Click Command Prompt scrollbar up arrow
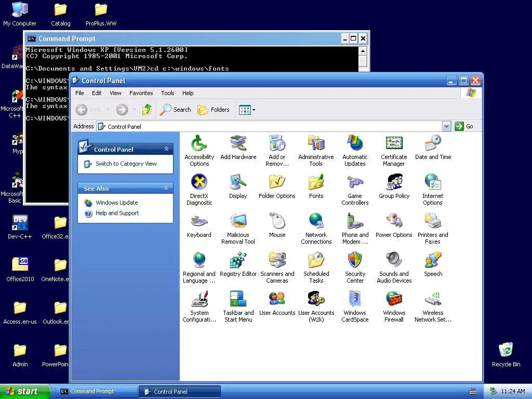Screen dimensions: 532x399 (x=363, y=51)
